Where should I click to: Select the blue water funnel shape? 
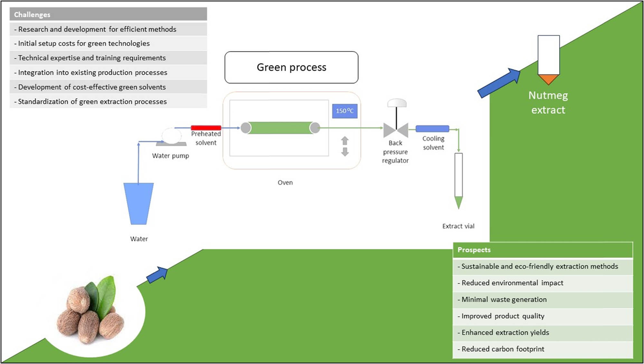click(138, 204)
